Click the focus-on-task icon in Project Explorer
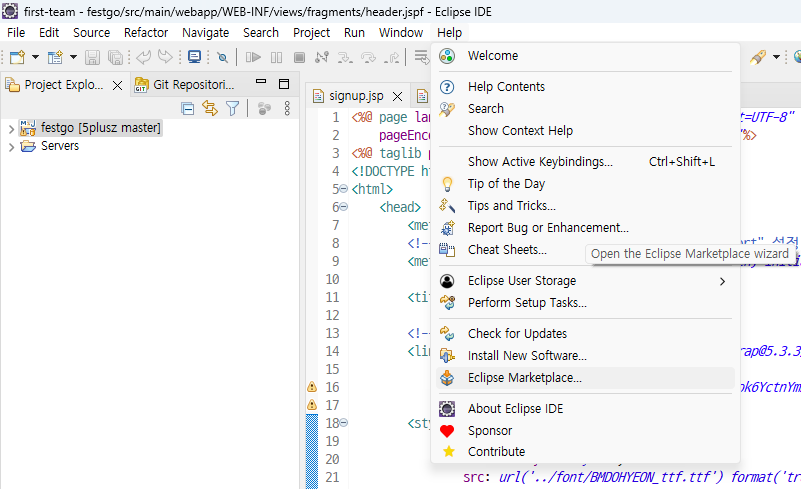The image size is (801, 489). 264,108
